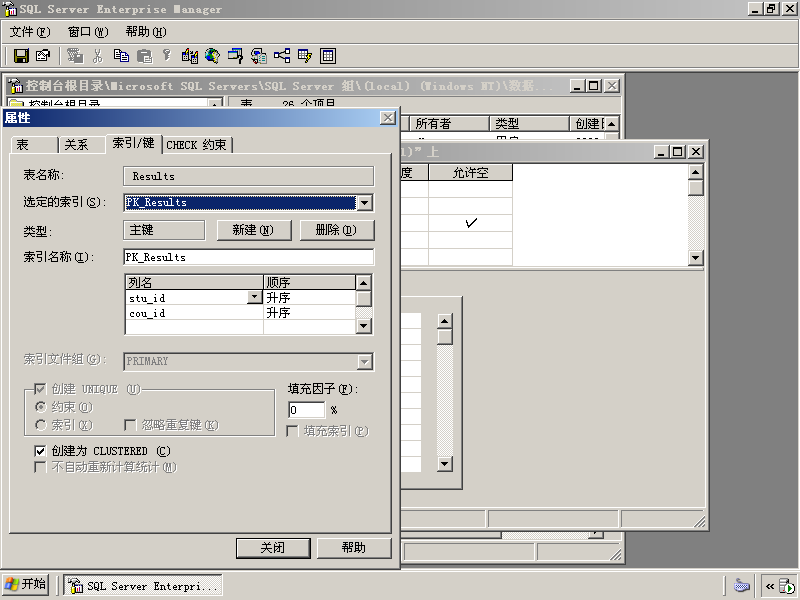This screenshot has height=600, width=800.
Task: Click column list scroll down arrow
Action: (363, 326)
